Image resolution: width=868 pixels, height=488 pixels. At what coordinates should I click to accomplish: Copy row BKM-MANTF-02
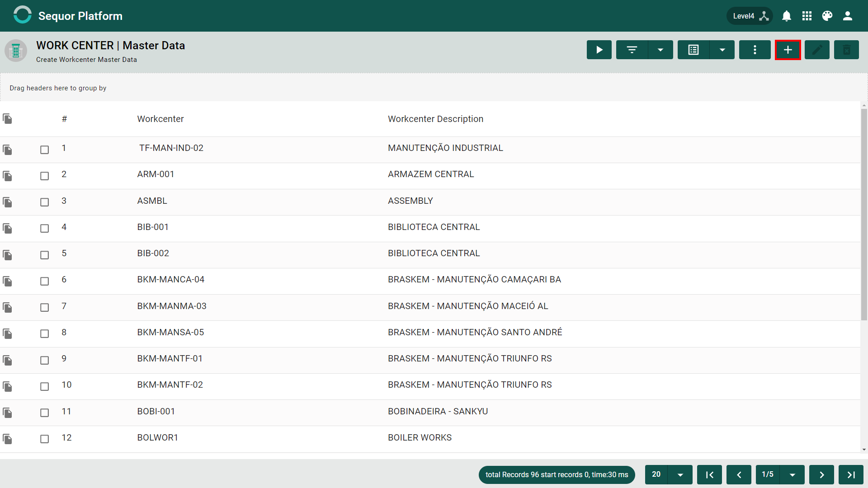click(7, 386)
